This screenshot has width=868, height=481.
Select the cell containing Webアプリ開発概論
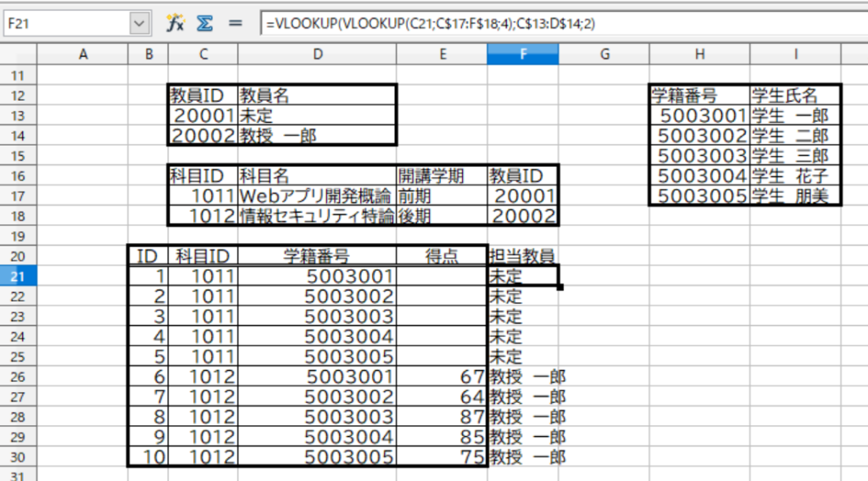click(317, 196)
